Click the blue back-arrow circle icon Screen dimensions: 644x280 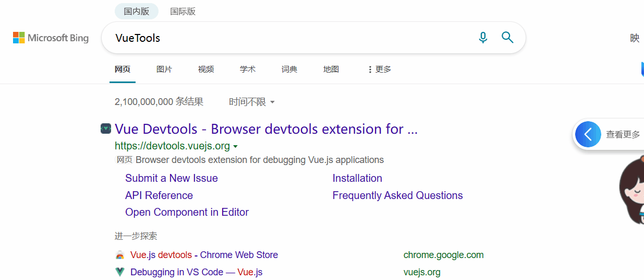click(588, 134)
